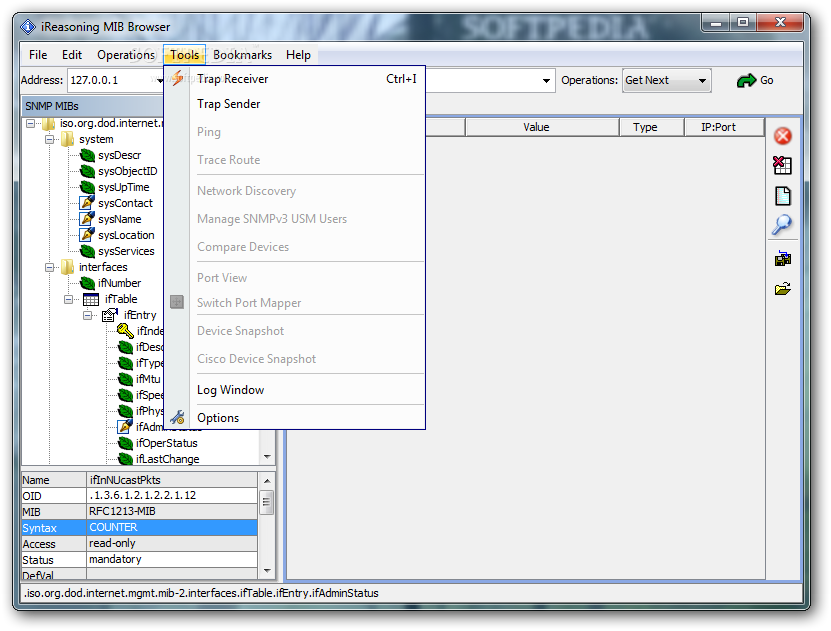Click the properties panel scroll up arrow

click(x=267, y=481)
